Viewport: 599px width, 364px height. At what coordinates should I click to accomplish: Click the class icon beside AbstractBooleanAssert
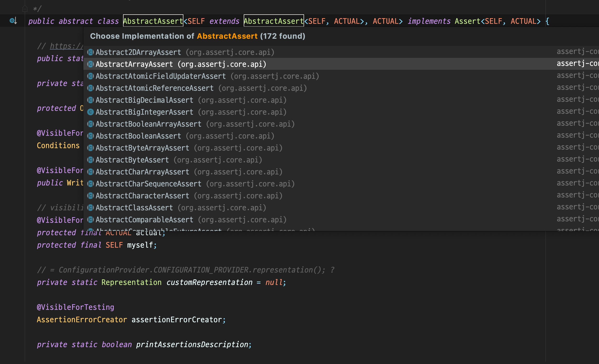coord(90,136)
